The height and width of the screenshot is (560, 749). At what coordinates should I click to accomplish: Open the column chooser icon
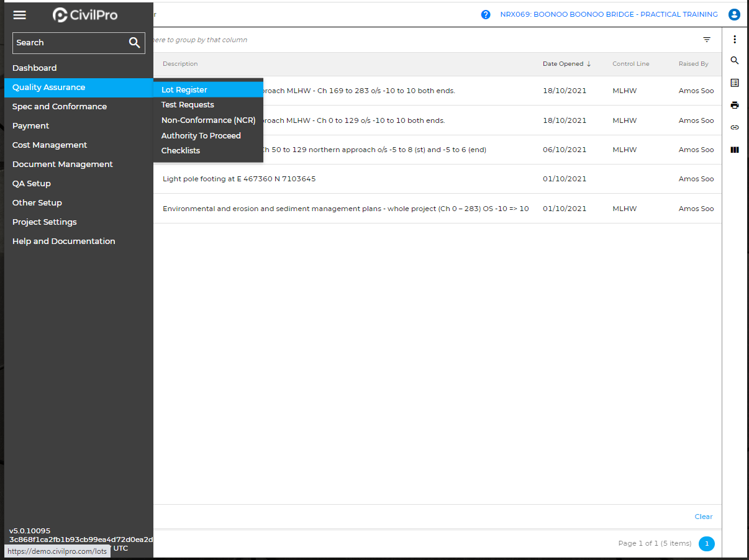click(x=735, y=150)
